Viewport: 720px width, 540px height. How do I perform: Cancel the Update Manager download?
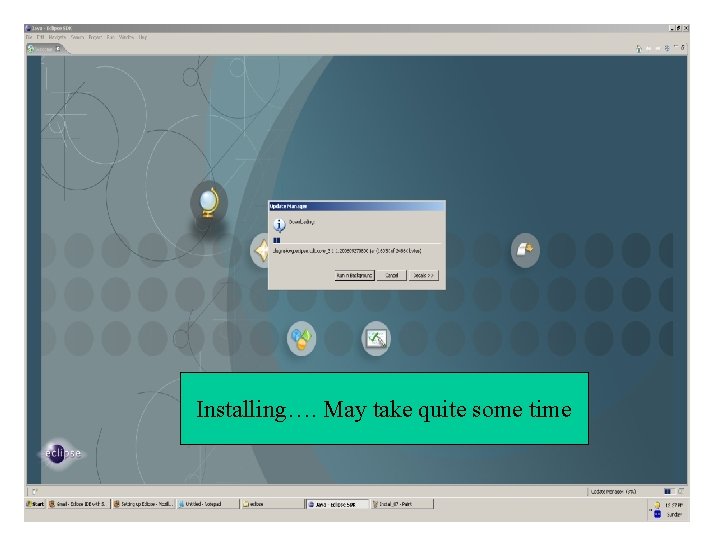click(x=392, y=276)
